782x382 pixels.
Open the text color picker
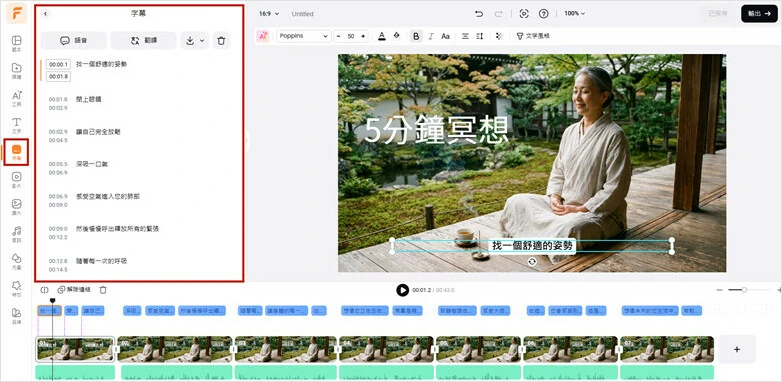[382, 36]
